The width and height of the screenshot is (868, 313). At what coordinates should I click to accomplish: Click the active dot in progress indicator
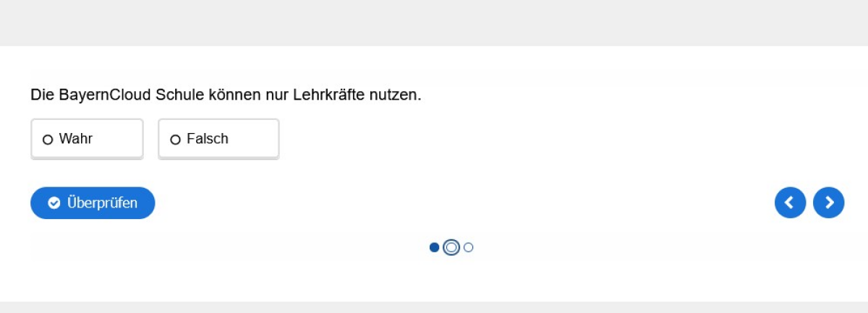click(x=451, y=247)
